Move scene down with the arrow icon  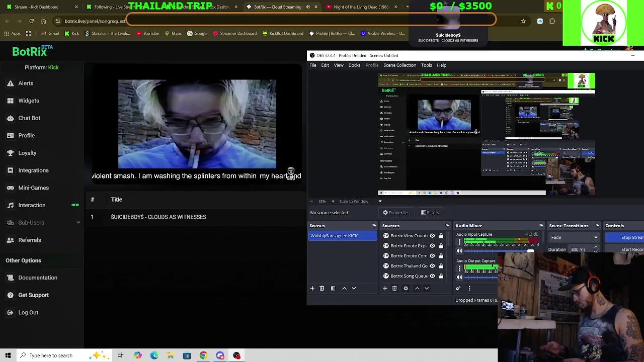point(354,289)
